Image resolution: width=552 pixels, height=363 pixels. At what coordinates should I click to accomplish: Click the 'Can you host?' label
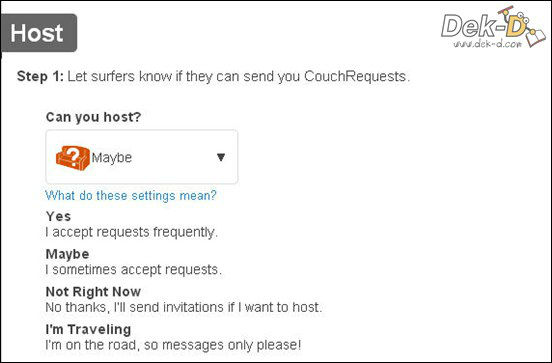[93, 117]
